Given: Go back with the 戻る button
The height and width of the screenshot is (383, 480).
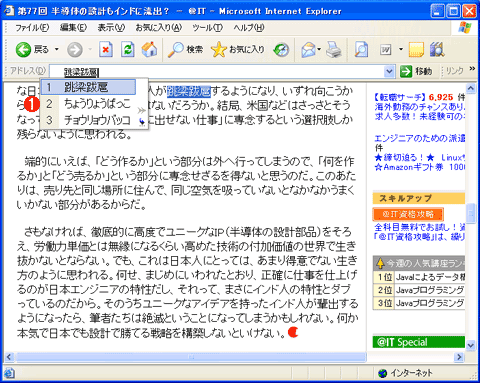Looking at the screenshot, I should 32,50.
